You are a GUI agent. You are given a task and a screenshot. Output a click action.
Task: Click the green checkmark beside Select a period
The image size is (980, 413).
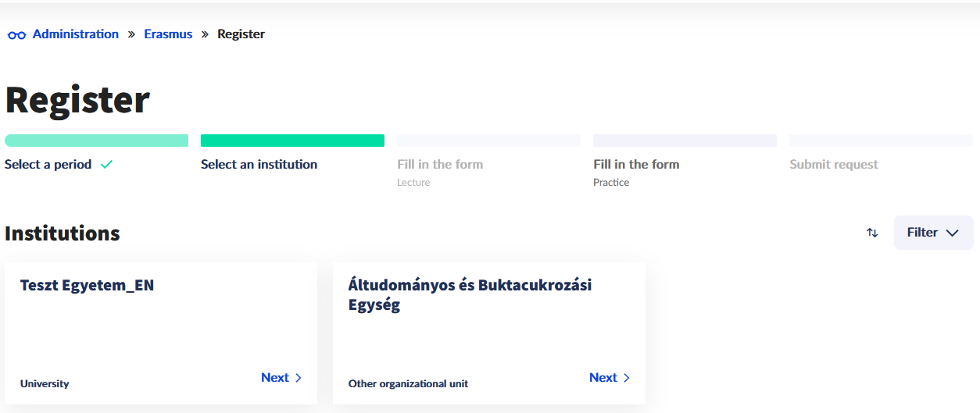tap(106, 165)
